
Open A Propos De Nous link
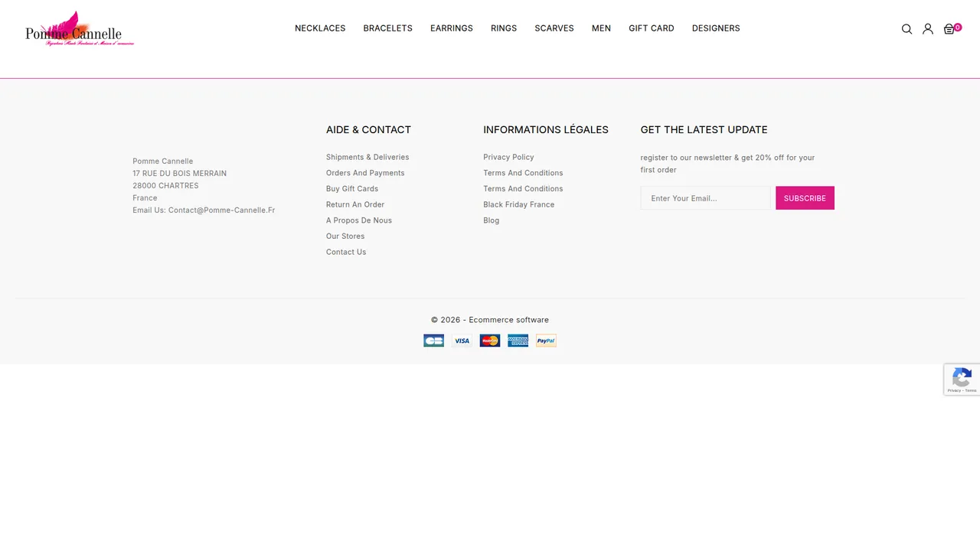359,220
